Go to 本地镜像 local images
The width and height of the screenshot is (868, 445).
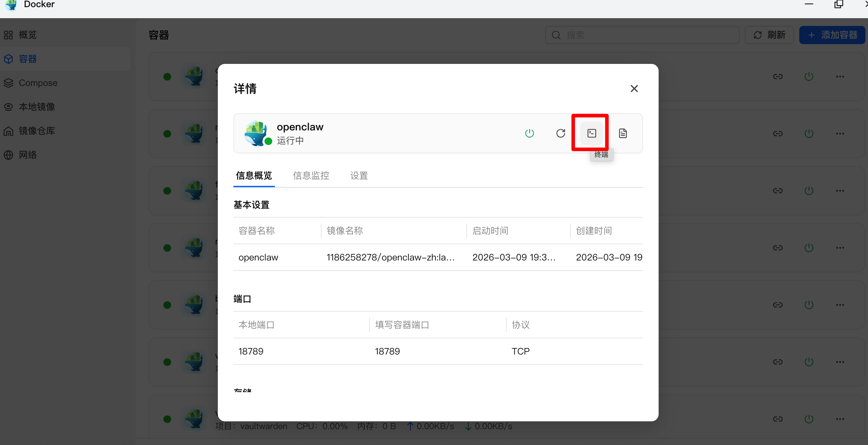coord(36,107)
